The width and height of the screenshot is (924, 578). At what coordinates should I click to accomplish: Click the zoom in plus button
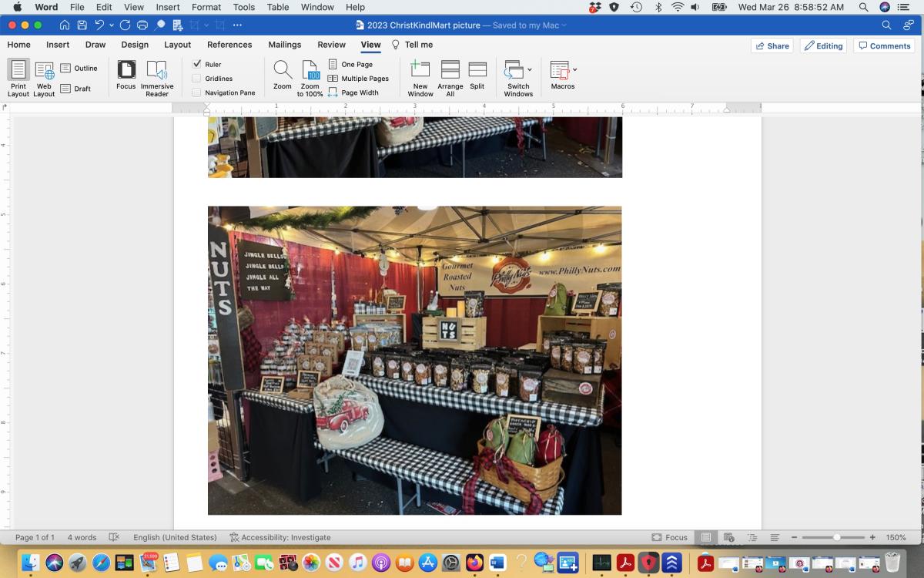click(872, 537)
